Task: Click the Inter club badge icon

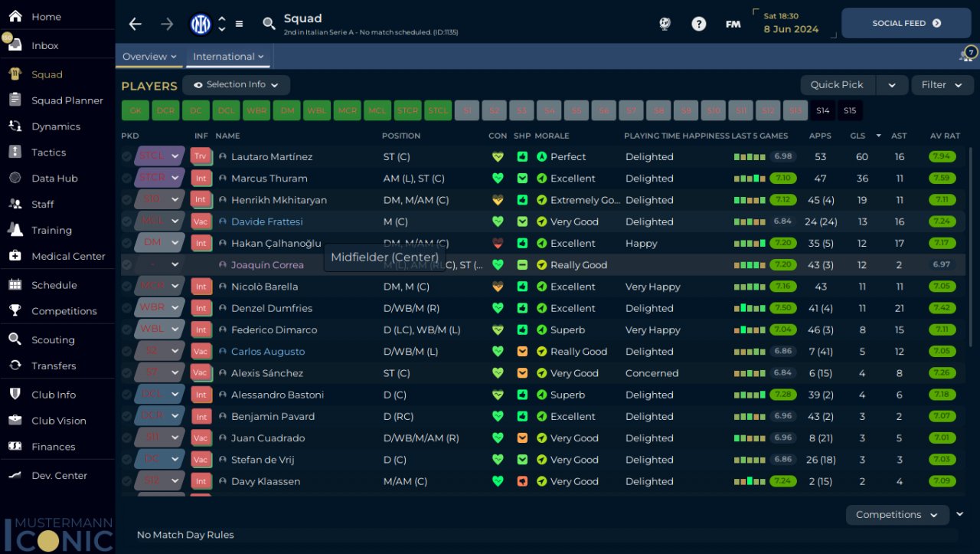Action: tap(201, 24)
